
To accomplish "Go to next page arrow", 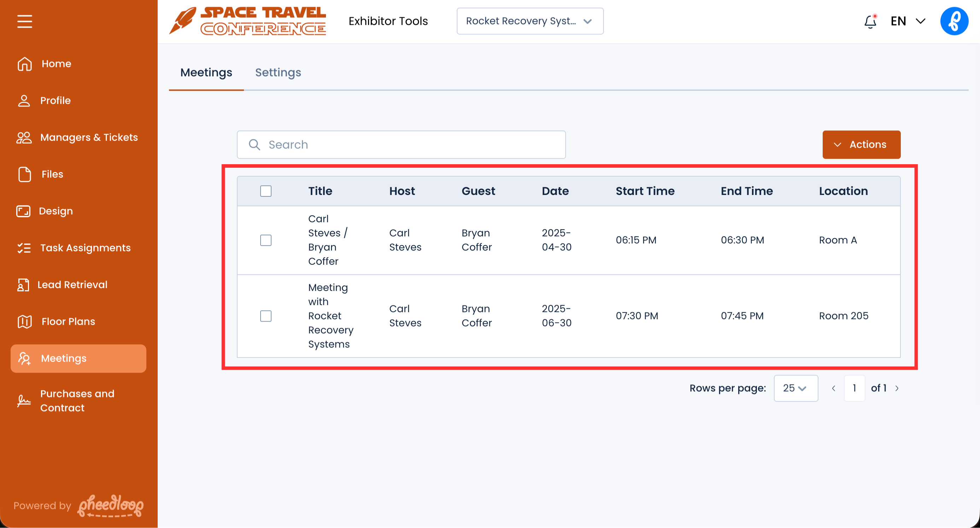I will pos(897,388).
